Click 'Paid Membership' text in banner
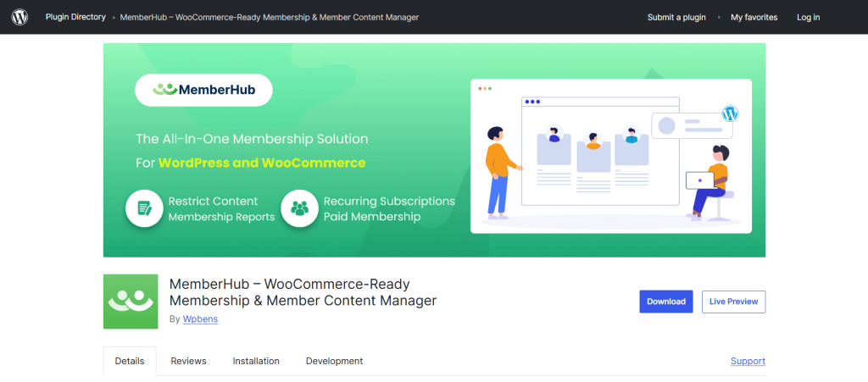This screenshot has height=382, width=868. [x=372, y=217]
